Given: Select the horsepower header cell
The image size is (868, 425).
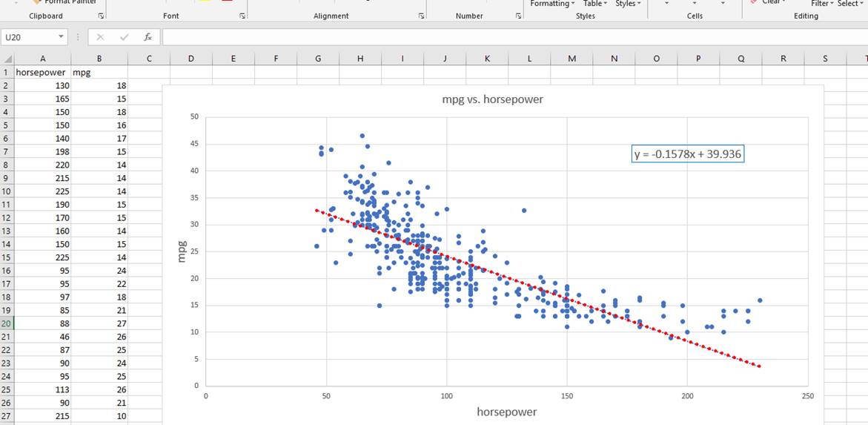Looking at the screenshot, I should pos(43,72).
